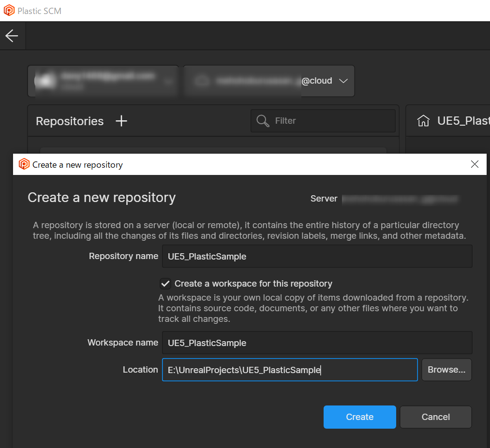Click the Location label
The image size is (490, 448).
[x=140, y=370]
